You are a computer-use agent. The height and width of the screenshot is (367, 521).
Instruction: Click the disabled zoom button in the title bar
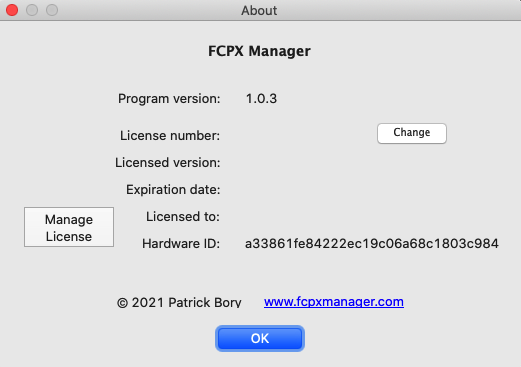pos(52,10)
